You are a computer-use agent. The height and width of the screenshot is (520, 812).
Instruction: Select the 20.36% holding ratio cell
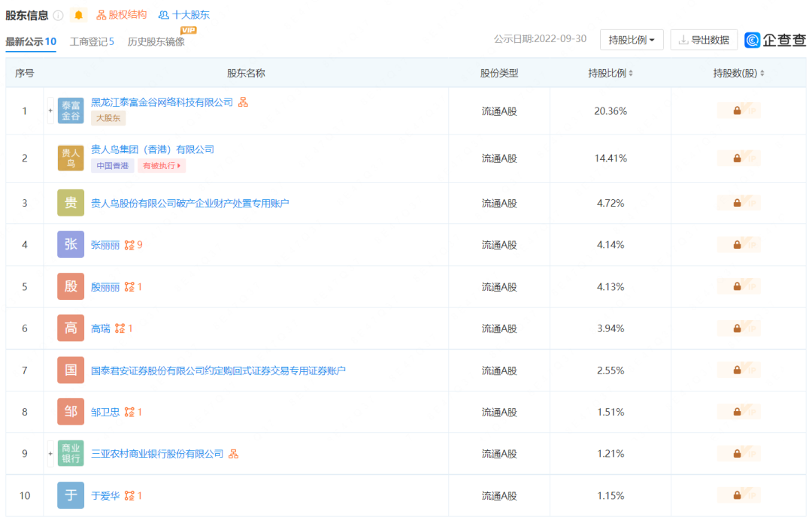tap(611, 111)
